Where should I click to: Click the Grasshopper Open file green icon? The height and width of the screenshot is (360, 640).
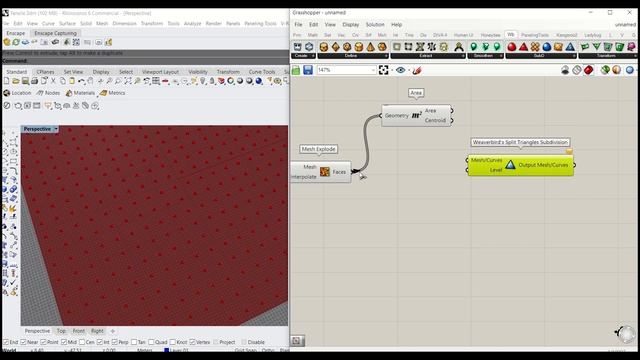pyautogui.click(x=296, y=70)
